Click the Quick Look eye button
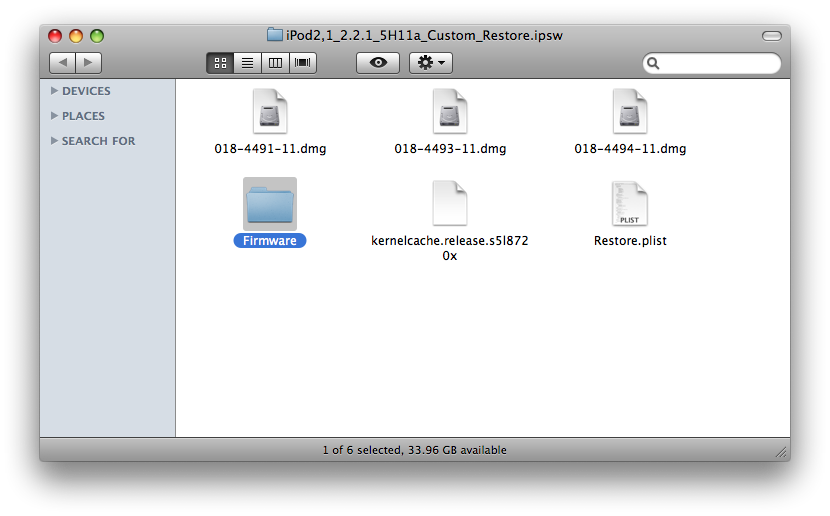The height and width of the screenshot is (516, 830). 378,63
